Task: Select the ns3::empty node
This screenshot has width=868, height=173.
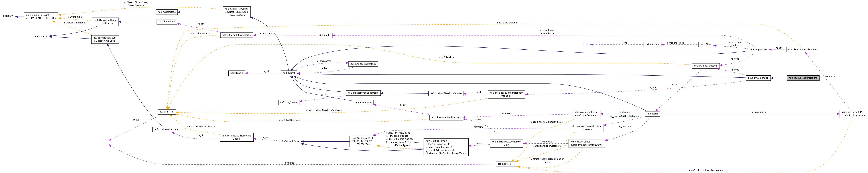Action: [x=41, y=36]
